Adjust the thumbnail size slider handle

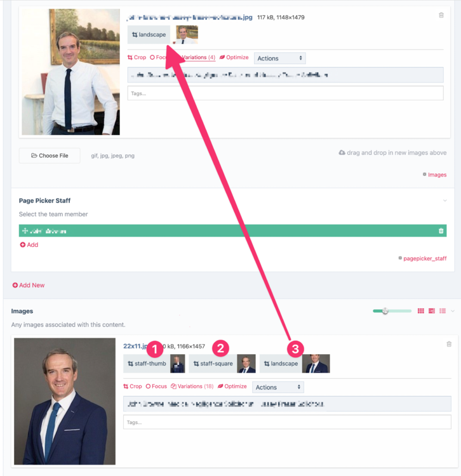click(385, 311)
